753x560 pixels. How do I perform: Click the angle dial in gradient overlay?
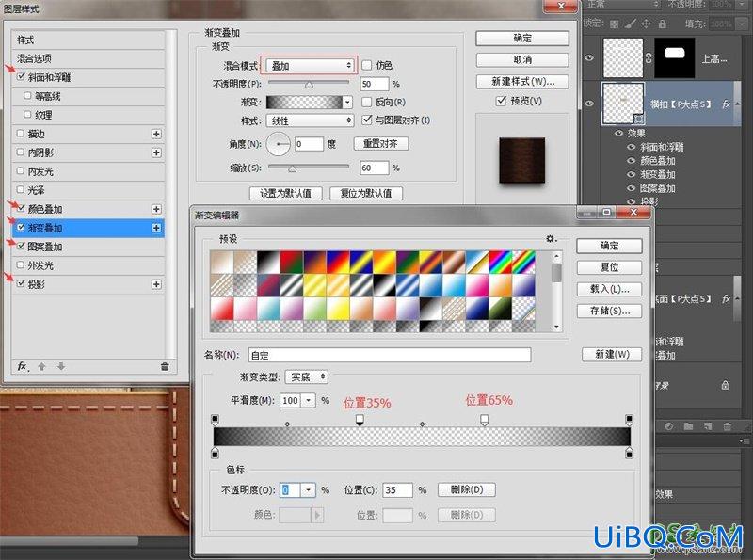pos(279,144)
